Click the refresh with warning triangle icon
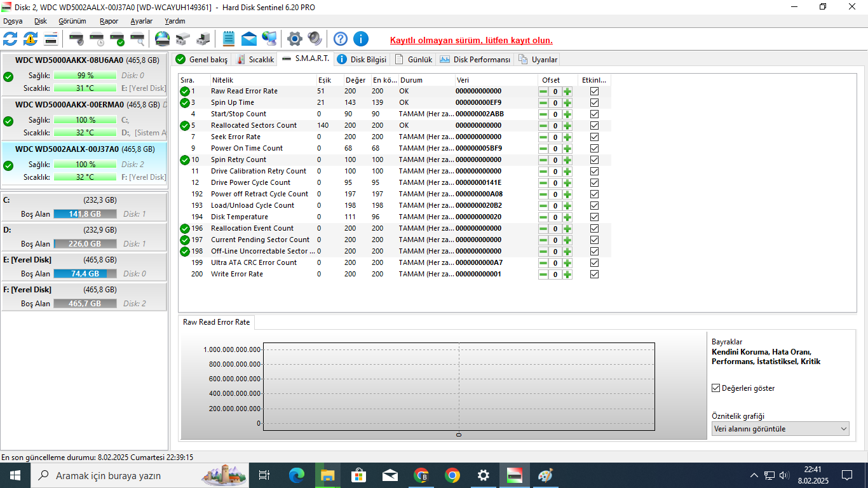The height and width of the screenshot is (488, 868). click(x=31, y=39)
